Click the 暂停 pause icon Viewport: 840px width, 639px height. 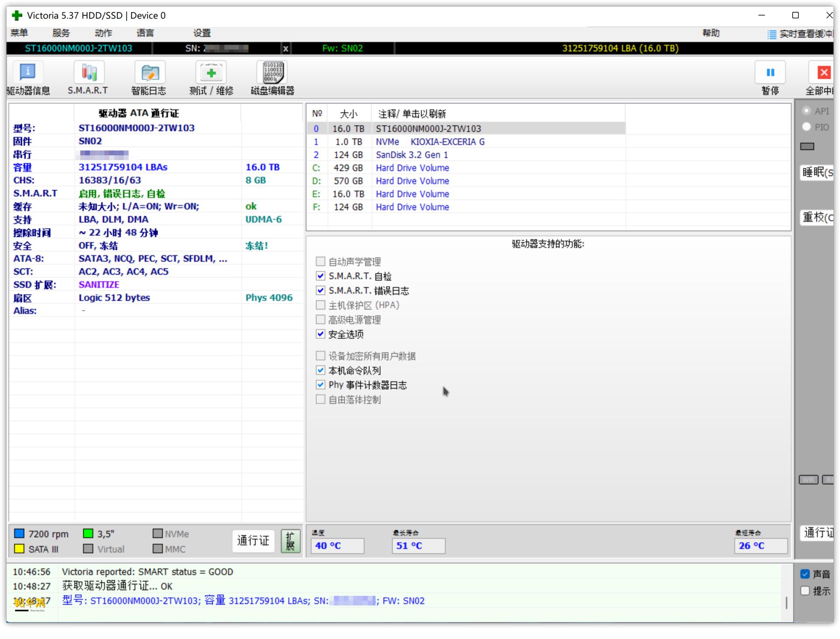(x=770, y=73)
